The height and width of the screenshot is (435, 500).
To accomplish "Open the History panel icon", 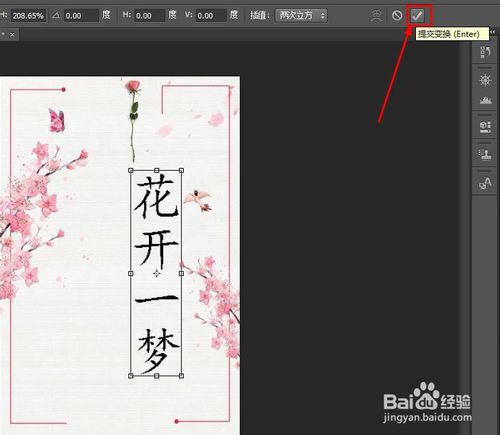I will pyautogui.click(x=485, y=53).
